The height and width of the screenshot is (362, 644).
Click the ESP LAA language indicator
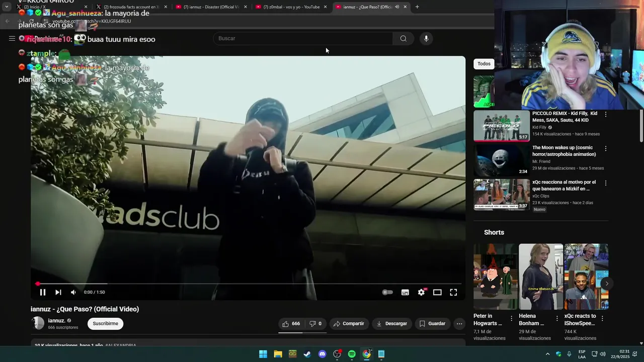582,354
